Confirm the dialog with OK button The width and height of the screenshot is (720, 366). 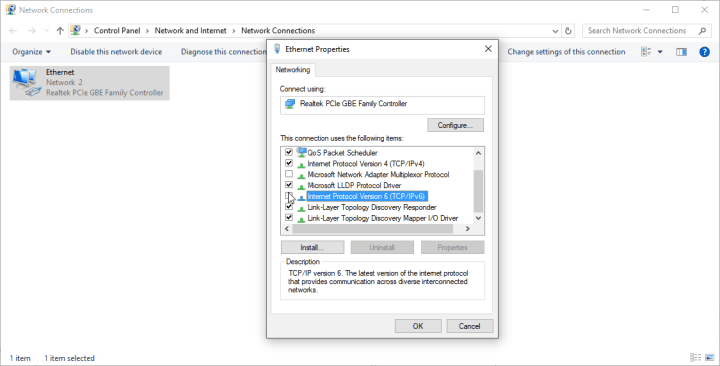point(418,326)
